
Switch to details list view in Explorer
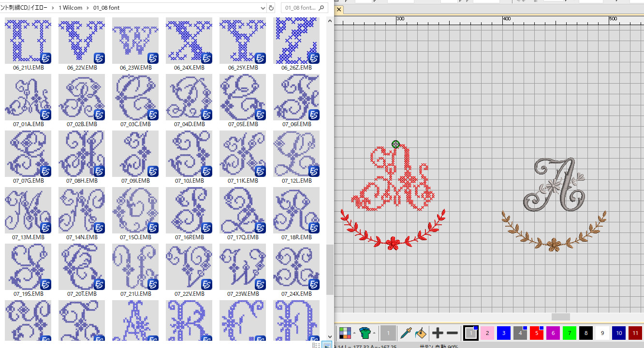(316, 345)
